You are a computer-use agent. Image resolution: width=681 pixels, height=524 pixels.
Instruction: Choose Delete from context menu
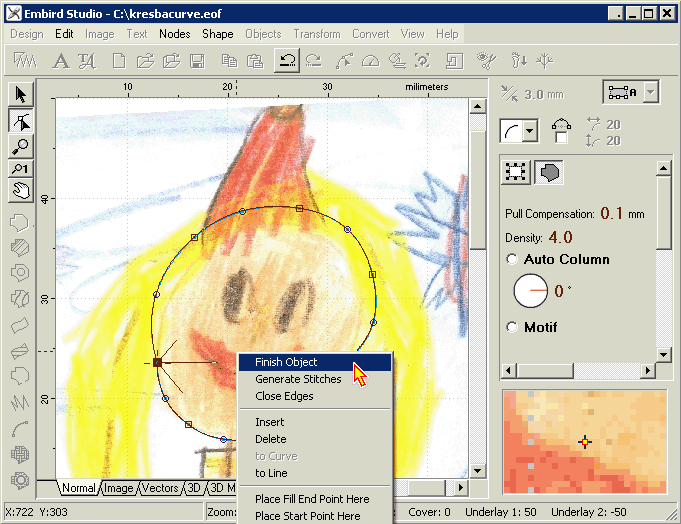pos(315,439)
